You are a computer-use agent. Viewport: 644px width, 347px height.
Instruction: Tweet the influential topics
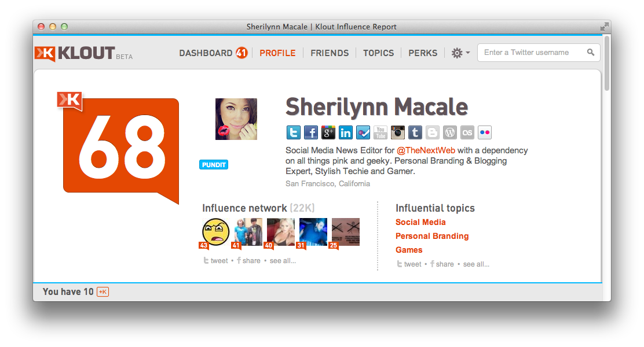coord(409,264)
